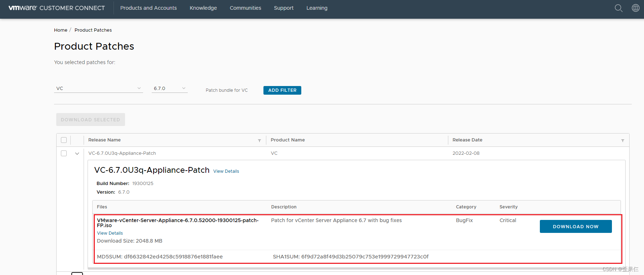Open the 6.7.0 version dropdown
The image size is (644, 275).
170,88
